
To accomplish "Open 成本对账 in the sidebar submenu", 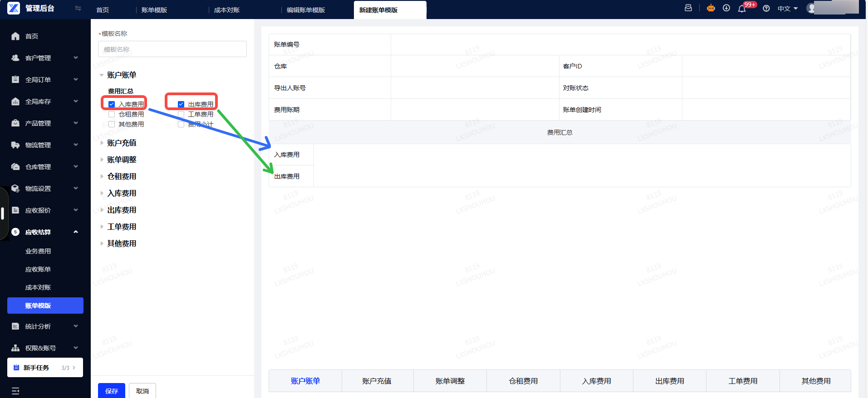I will click(x=38, y=287).
